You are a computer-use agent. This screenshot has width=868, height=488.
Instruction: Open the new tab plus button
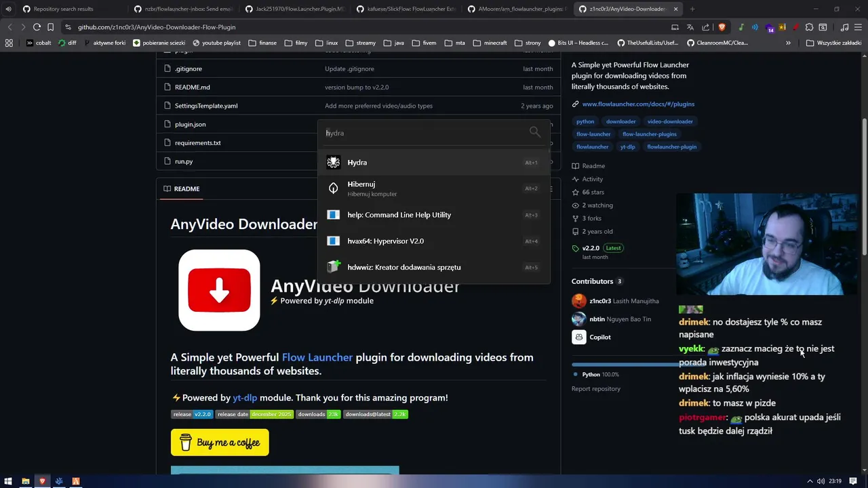tap(692, 9)
